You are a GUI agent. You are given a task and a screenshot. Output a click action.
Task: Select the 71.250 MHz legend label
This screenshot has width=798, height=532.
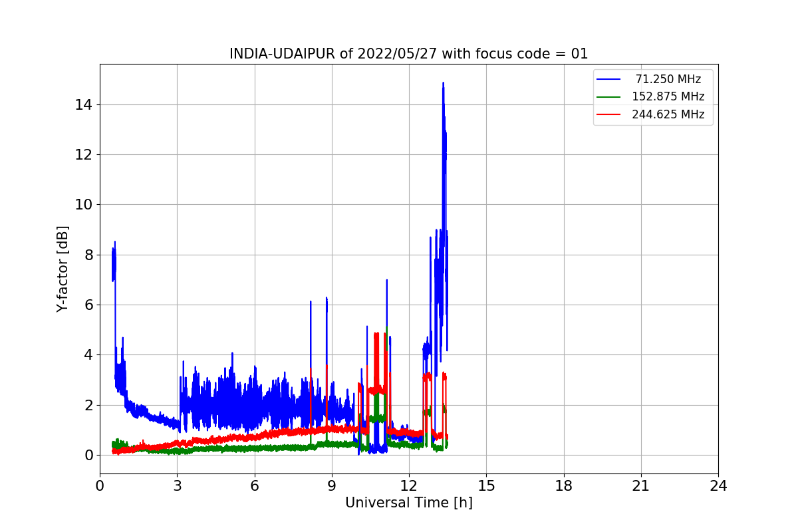(668, 79)
